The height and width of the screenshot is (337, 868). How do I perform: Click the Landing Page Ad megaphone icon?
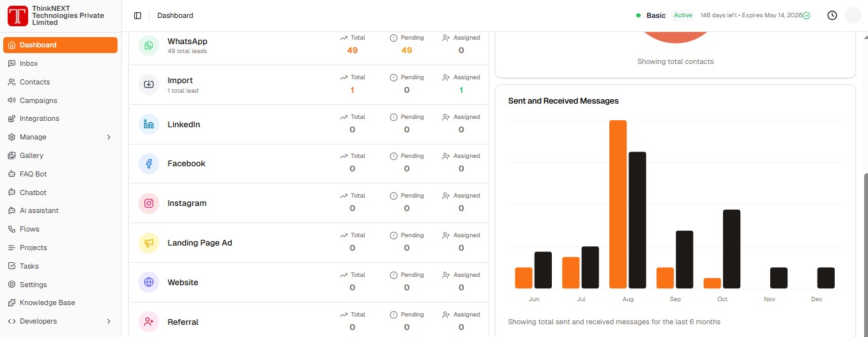(x=149, y=243)
